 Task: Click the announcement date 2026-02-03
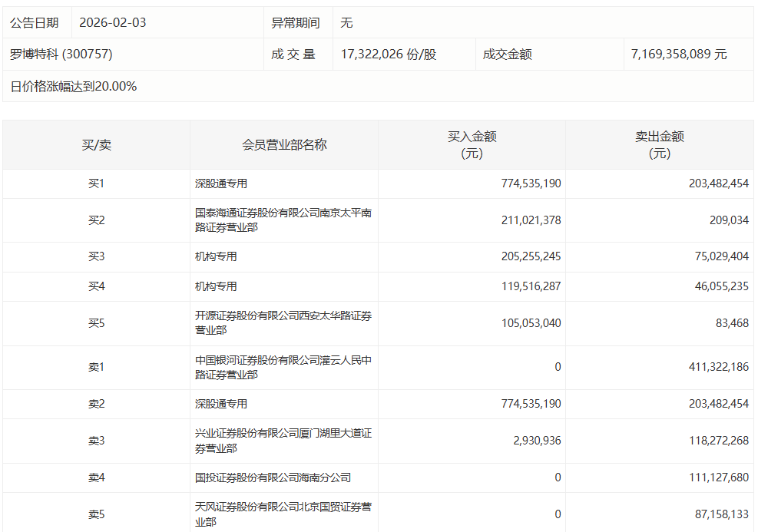click(x=112, y=23)
